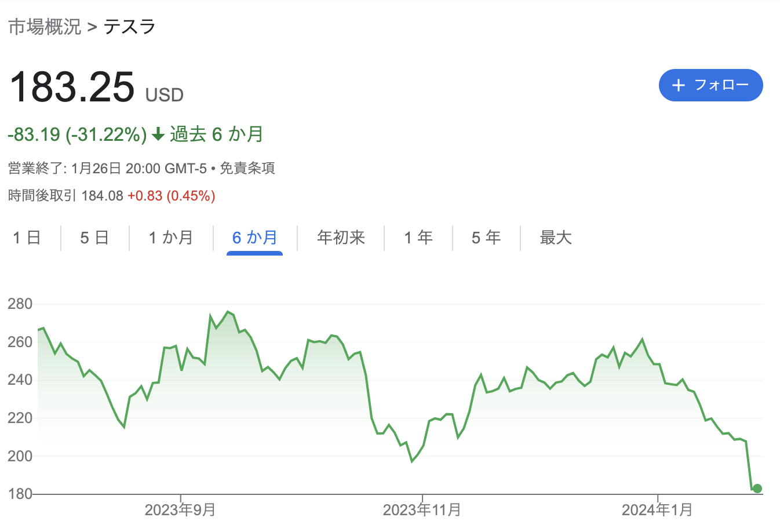This screenshot has height=532, width=780.
Task: Click the green down-arrow change icon
Action: pyautogui.click(x=158, y=135)
